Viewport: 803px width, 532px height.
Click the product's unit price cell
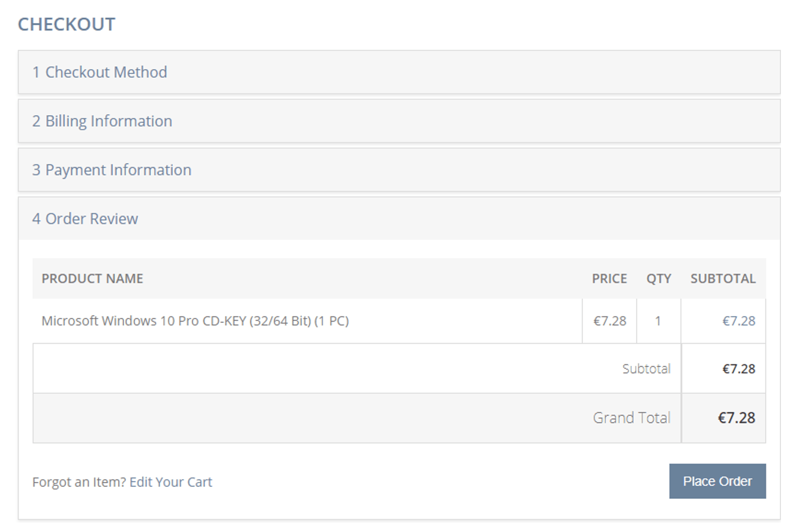click(610, 321)
